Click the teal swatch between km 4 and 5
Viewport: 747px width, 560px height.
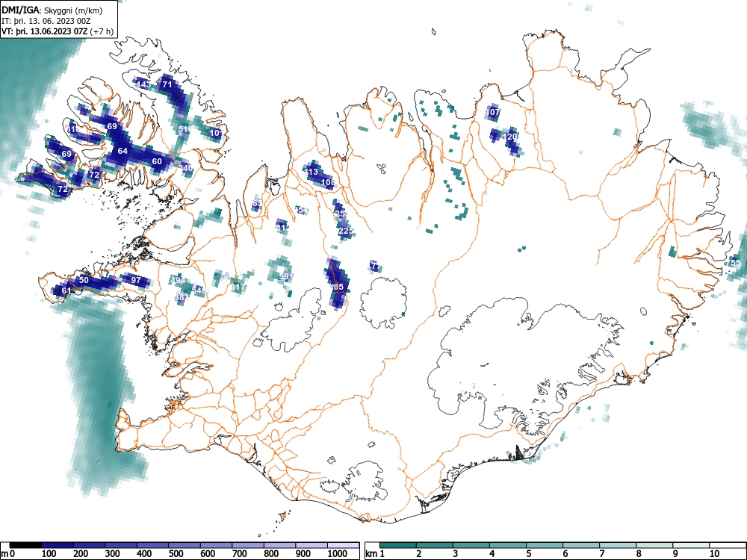click(x=508, y=545)
